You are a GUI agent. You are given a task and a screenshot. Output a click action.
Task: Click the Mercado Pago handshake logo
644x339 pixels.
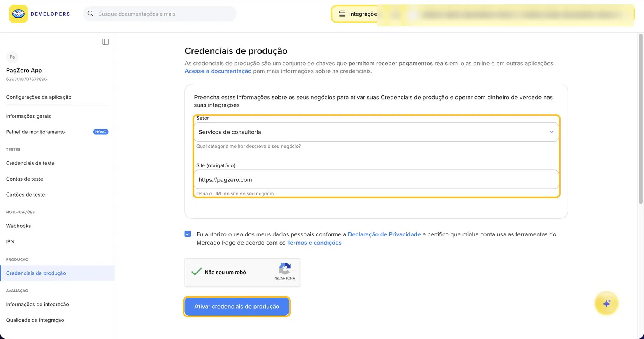(x=18, y=14)
